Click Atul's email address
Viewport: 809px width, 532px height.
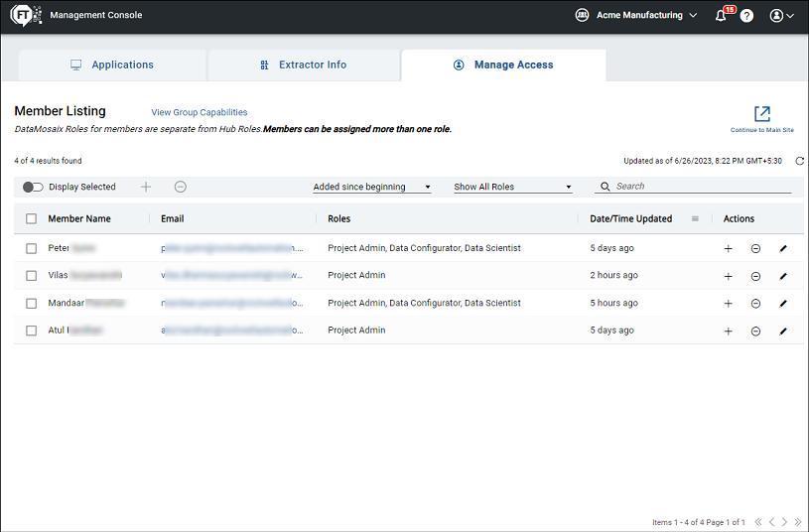[231, 331]
